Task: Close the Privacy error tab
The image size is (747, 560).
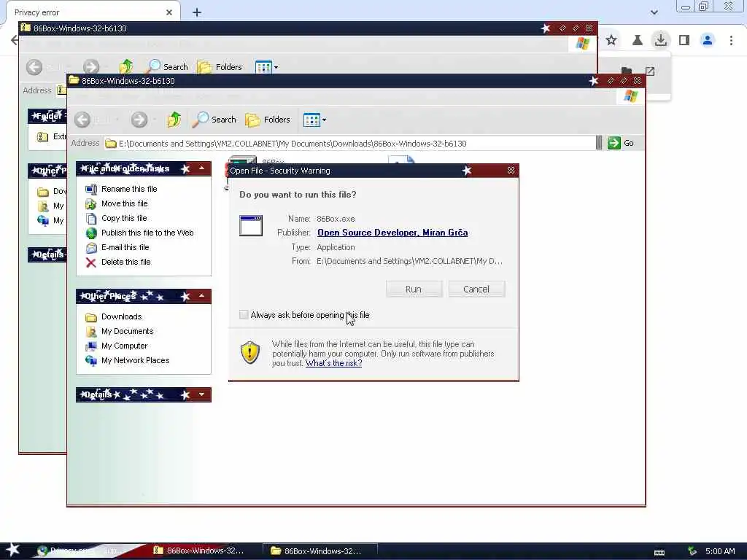Action: [169, 12]
